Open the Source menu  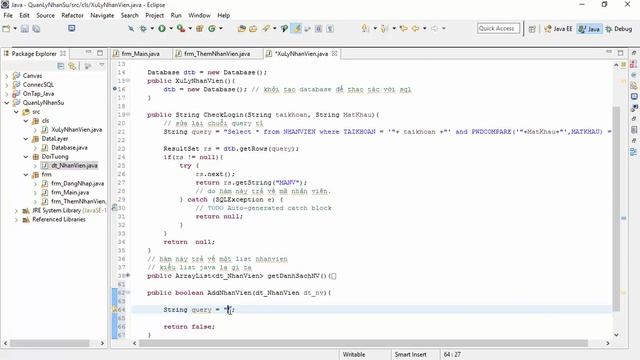pyautogui.click(x=45, y=15)
